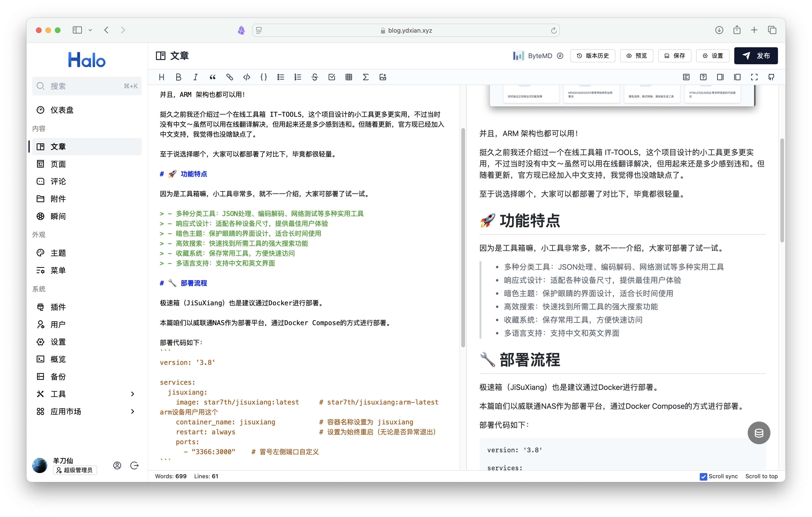Toggle Safari sidebar button

tap(77, 30)
